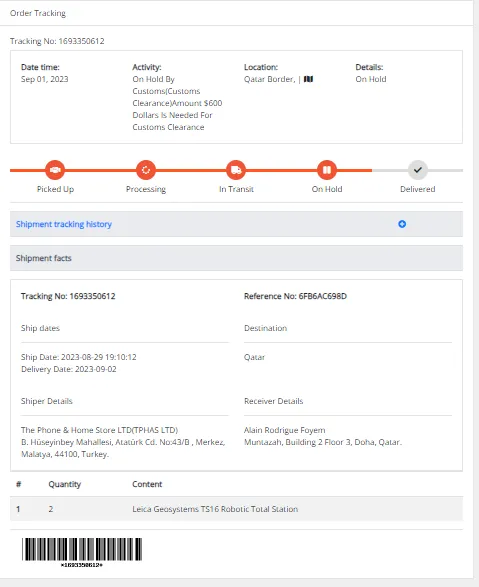Expand Shipment tracking history section
This screenshot has width=479, height=587.
[x=236, y=224]
